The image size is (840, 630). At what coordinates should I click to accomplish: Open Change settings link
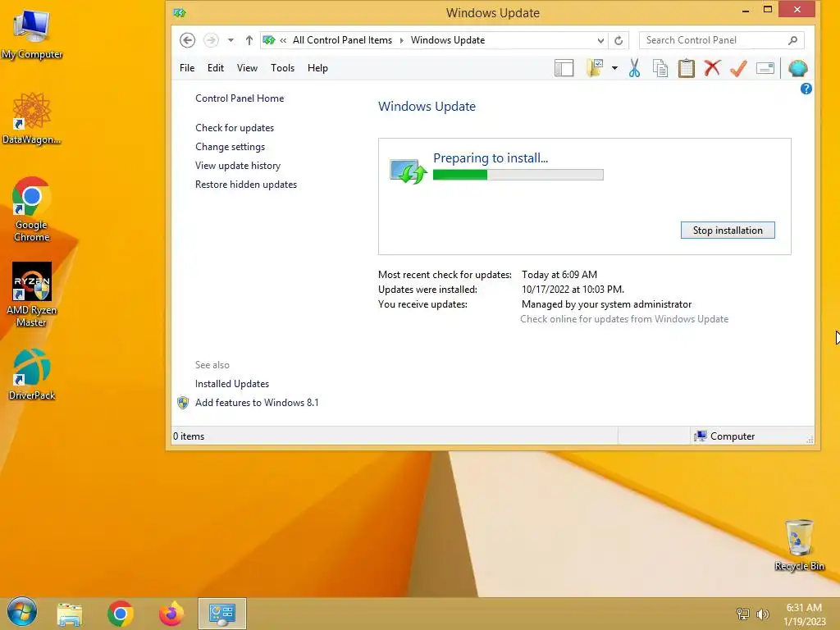230,147
